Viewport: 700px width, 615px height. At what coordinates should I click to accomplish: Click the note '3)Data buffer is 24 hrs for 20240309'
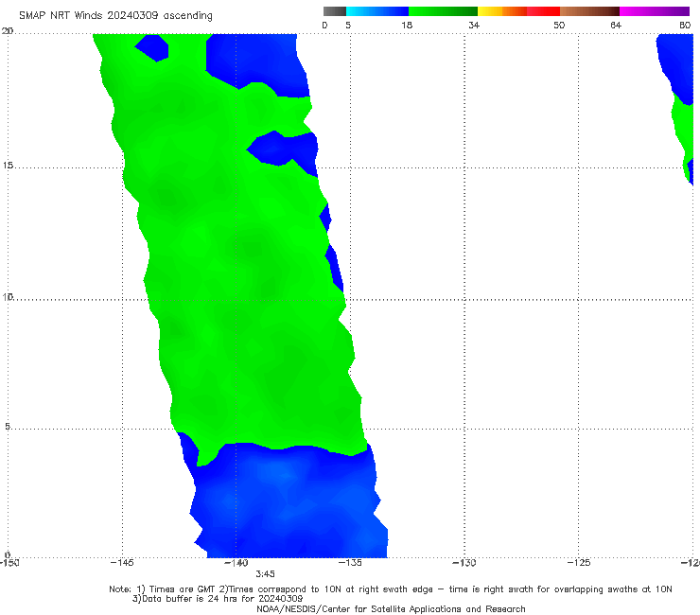click(218, 599)
